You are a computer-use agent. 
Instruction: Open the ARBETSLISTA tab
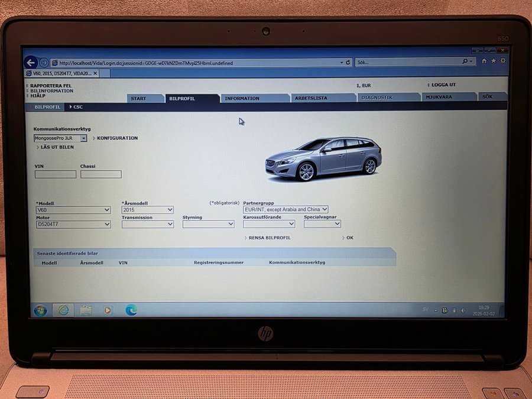tap(311, 98)
